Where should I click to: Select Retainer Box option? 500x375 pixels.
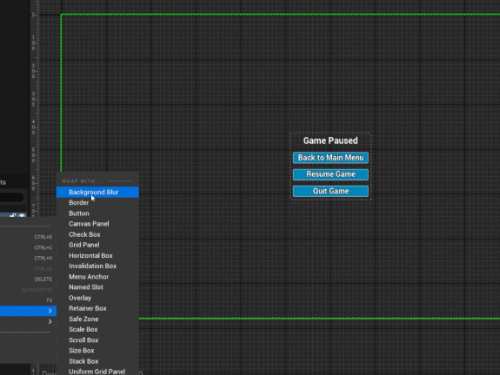tap(97, 308)
